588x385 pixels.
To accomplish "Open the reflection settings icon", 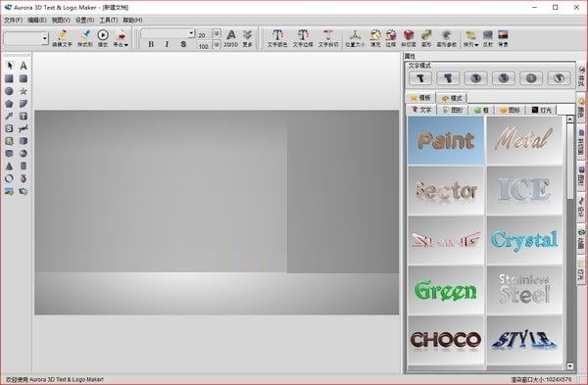I will point(487,38).
